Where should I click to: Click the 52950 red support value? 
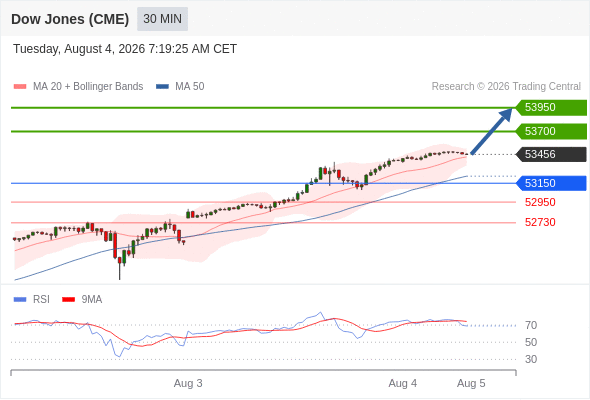(540, 202)
